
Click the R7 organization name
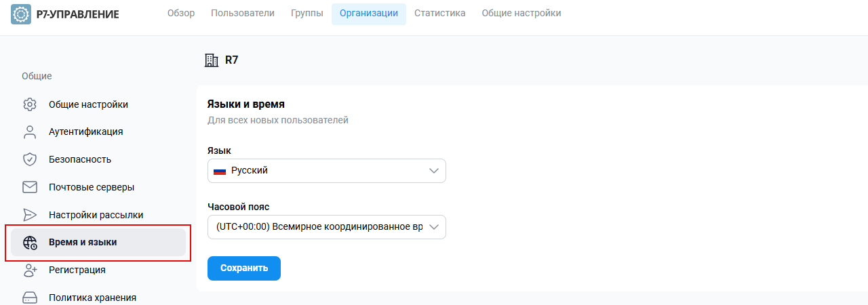tap(232, 60)
